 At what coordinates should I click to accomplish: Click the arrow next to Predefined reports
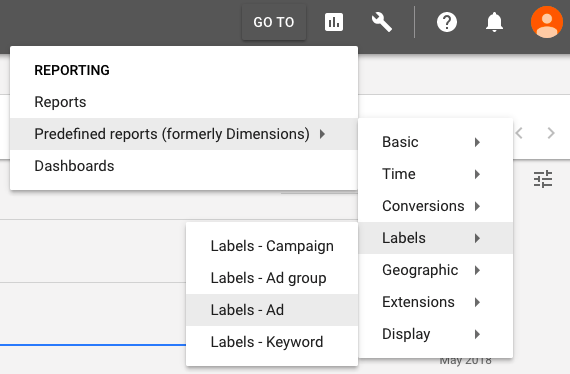tap(322, 134)
